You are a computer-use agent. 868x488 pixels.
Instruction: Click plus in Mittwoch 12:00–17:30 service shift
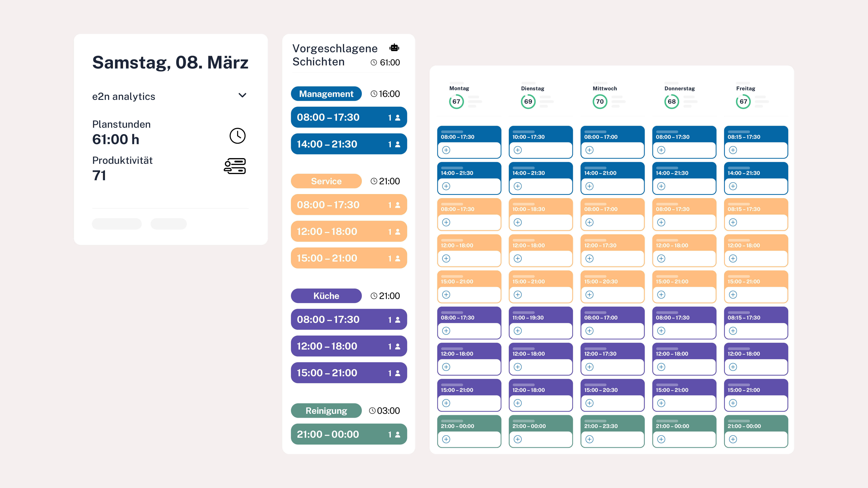click(x=589, y=259)
